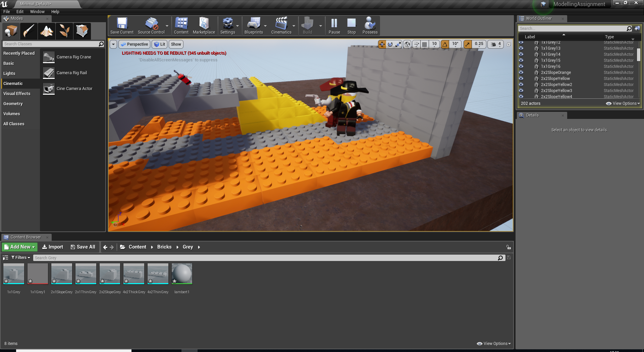644x352 pixels.
Task: Open the Perspective viewport type dropdown
Action: [x=135, y=44]
